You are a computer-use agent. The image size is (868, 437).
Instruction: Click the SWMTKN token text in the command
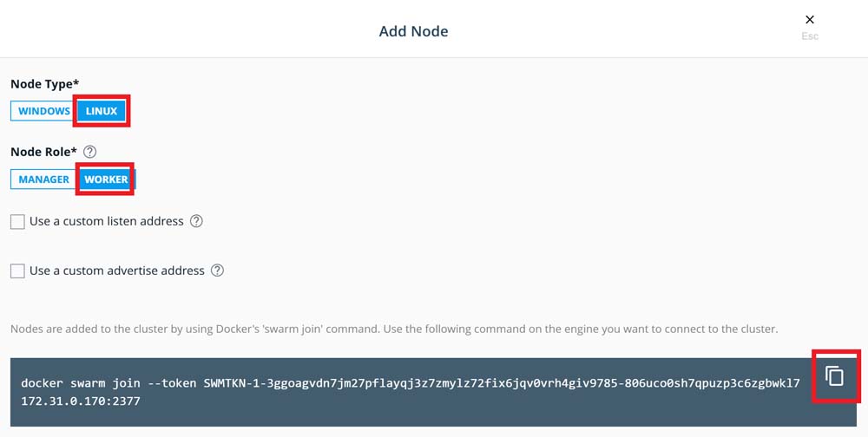click(502, 382)
